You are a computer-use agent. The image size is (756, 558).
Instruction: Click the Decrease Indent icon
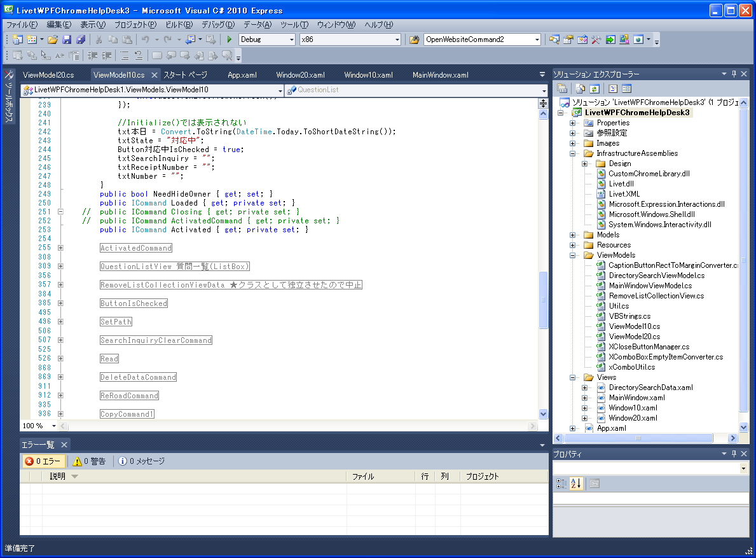click(93, 55)
